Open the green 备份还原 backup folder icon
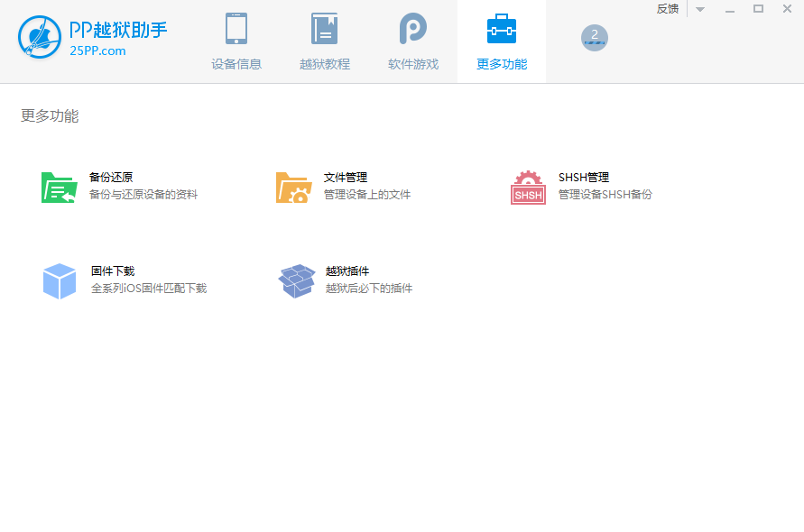Screen dimensions: 804x532 click(59, 188)
